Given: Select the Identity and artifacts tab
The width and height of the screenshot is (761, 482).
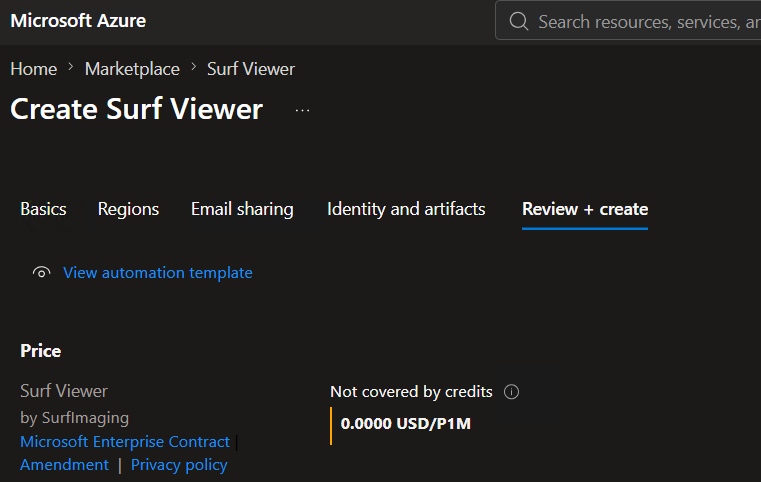Looking at the screenshot, I should point(406,209).
